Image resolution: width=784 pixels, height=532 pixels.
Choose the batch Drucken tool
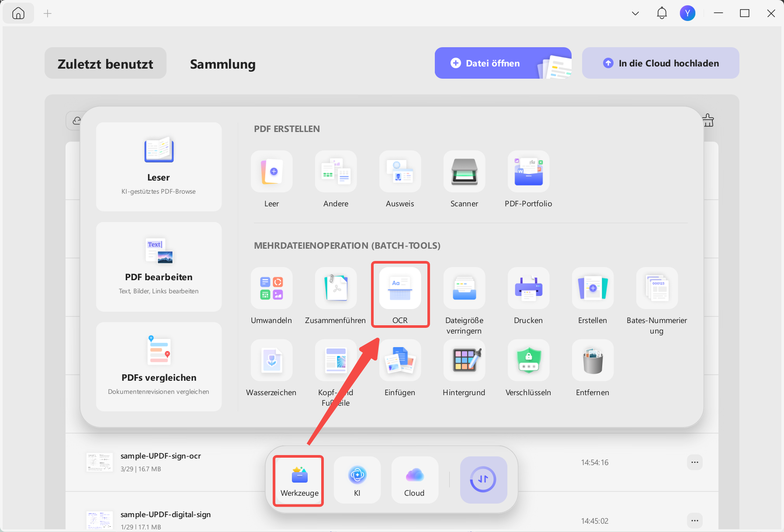tap(528, 288)
